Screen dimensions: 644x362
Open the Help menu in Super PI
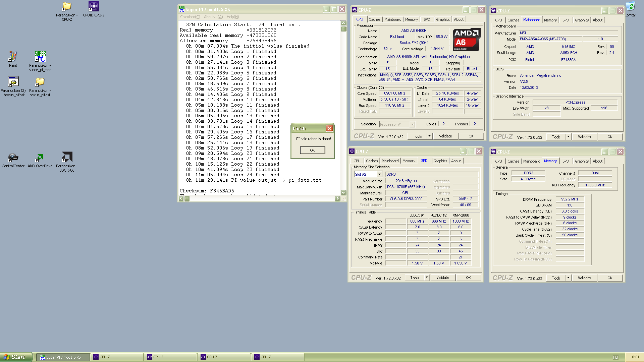pos(233,17)
